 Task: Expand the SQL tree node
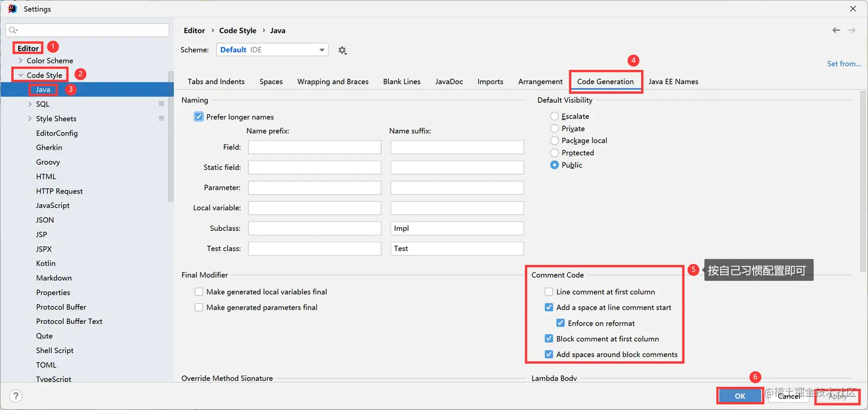tap(30, 104)
